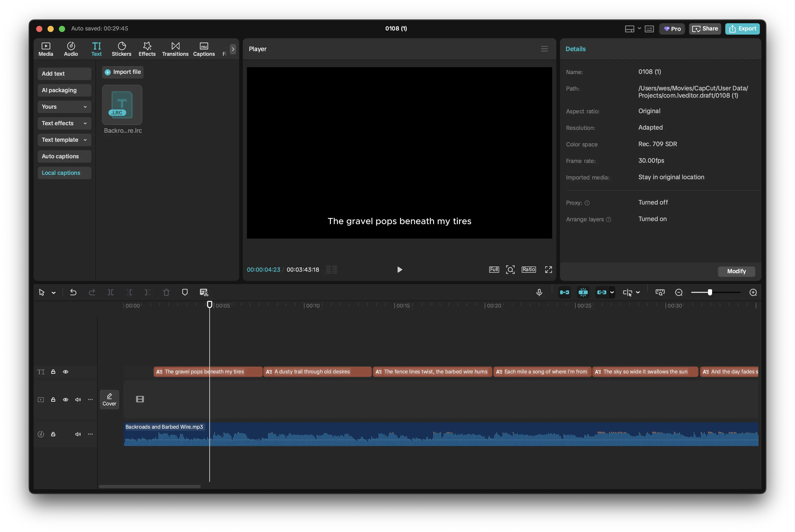Lock the audio track
The height and width of the screenshot is (532, 795).
53,434
